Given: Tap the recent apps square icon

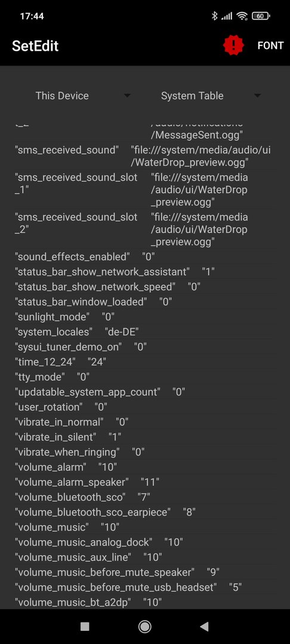Looking at the screenshot, I should tap(85, 626).
